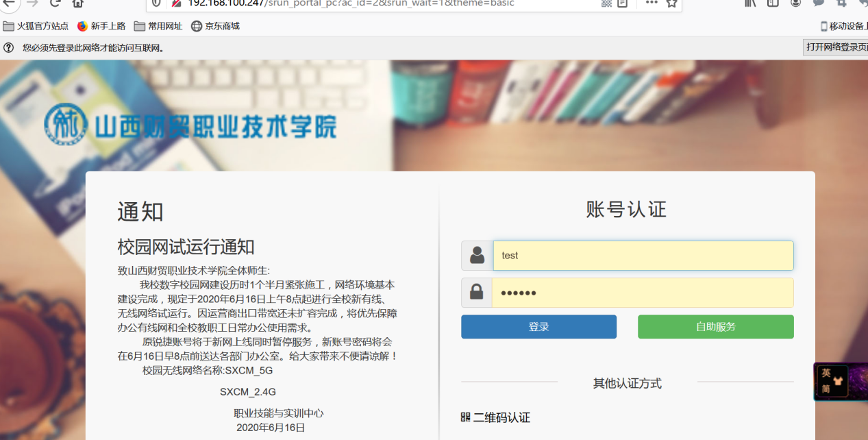Click 账号认证 heading

pos(627,209)
